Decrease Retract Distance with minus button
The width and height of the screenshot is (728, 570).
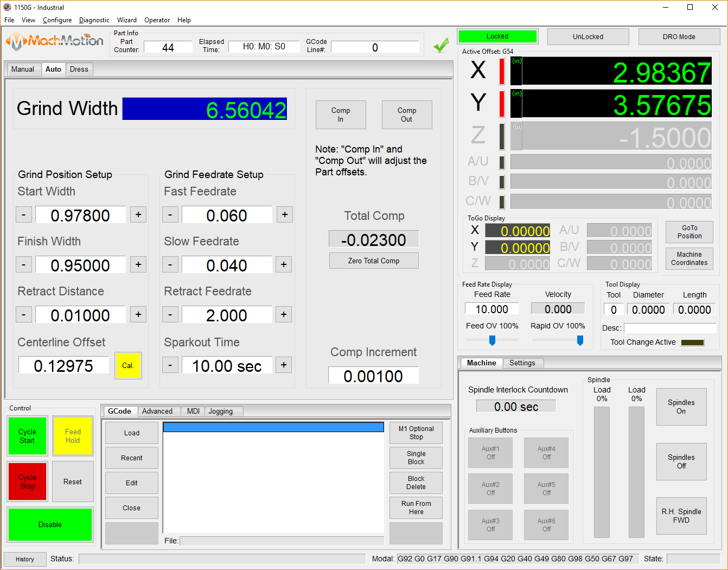24,315
